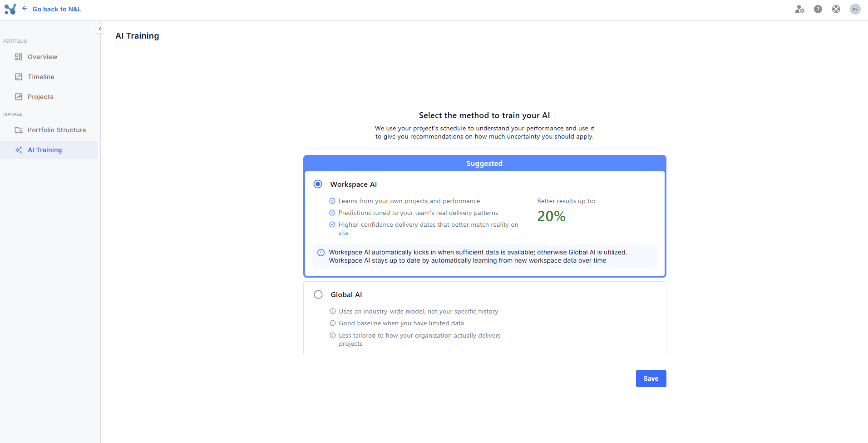Click the AI Training sparkle icon

click(x=19, y=150)
